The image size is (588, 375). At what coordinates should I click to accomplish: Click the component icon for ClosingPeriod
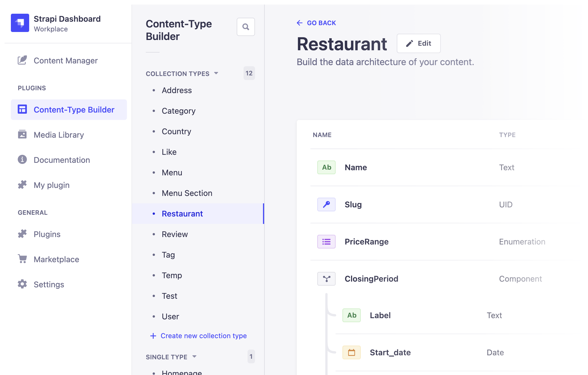tap(326, 279)
